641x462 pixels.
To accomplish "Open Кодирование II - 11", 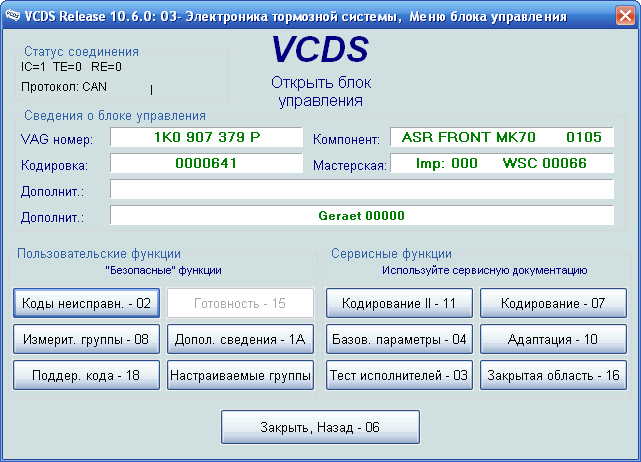I will tap(399, 303).
